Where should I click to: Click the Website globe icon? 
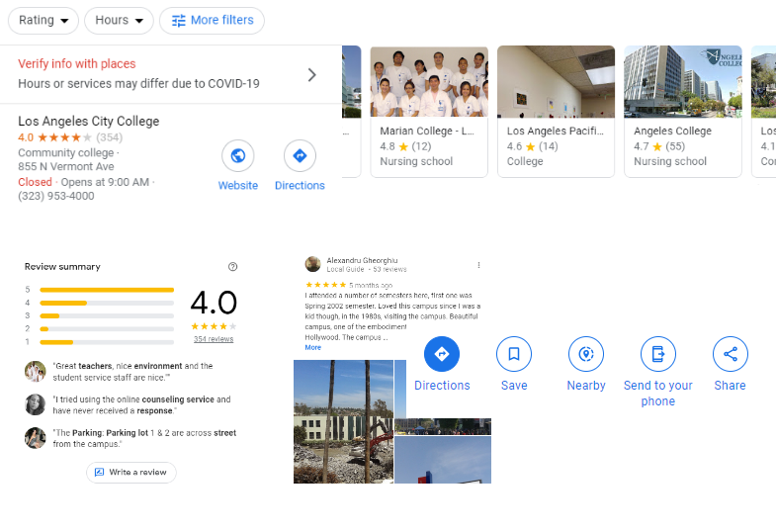pyautogui.click(x=238, y=156)
